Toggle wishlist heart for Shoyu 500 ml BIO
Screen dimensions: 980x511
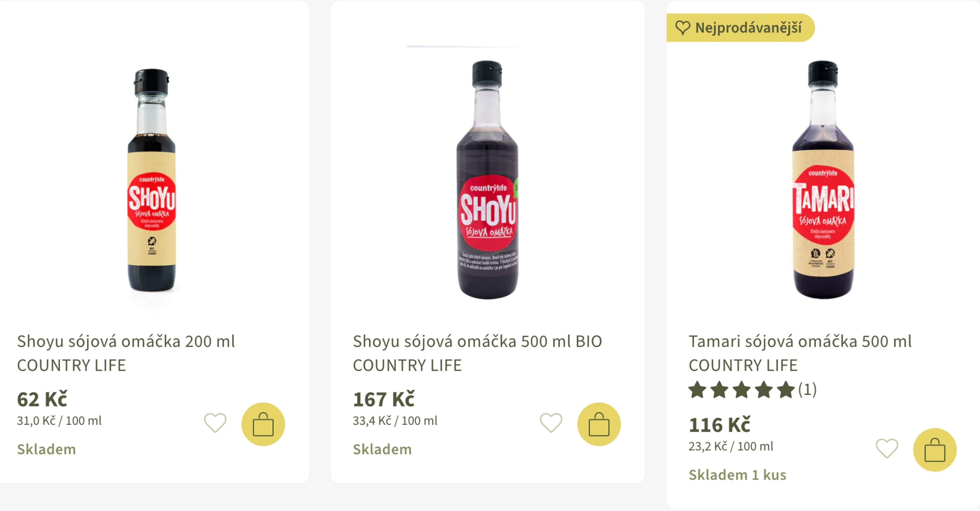point(551,422)
